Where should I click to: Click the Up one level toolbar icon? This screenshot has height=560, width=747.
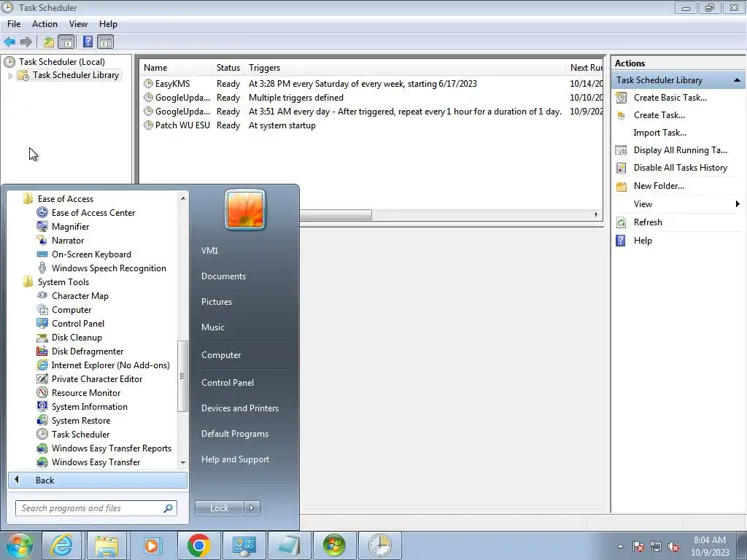coord(49,42)
